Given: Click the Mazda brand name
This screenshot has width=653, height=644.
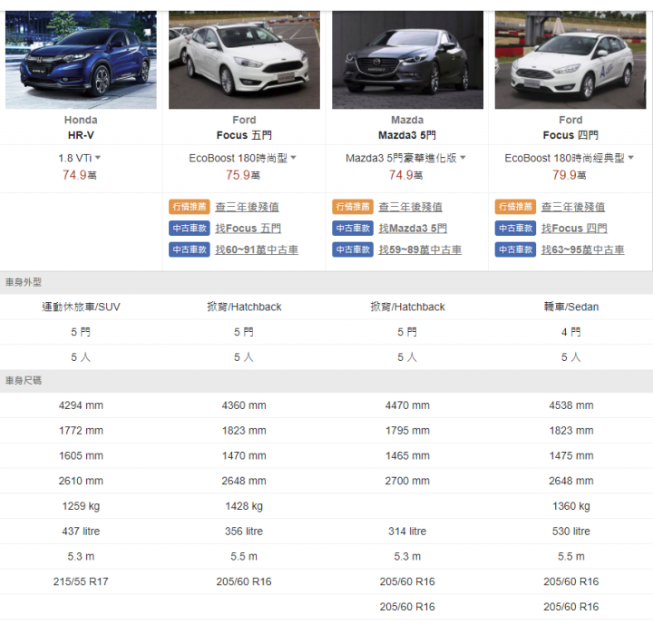Looking at the screenshot, I should [x=407, y=120].
